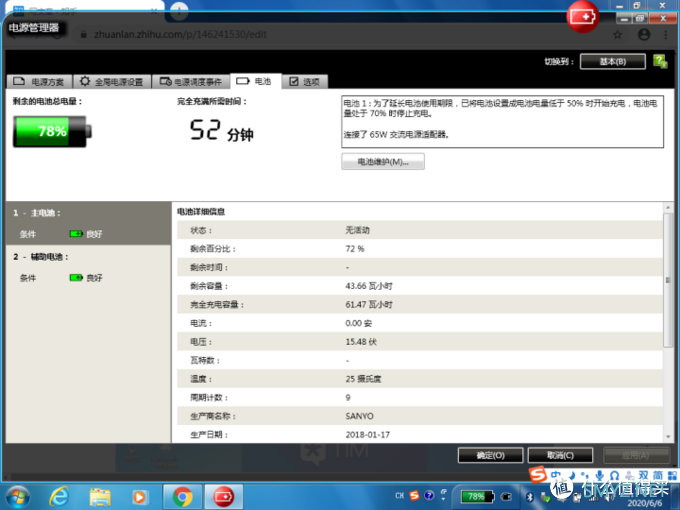This screenshot has height=510, width=680.
Task: Open the 选项 tab
Action: click(x=305, y=82)
